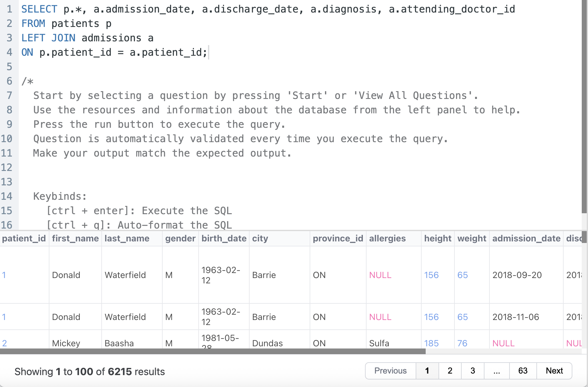Click the pagination ellipsis button
Viewport: 588px width, 387px height.
click(x=497, y=371)
